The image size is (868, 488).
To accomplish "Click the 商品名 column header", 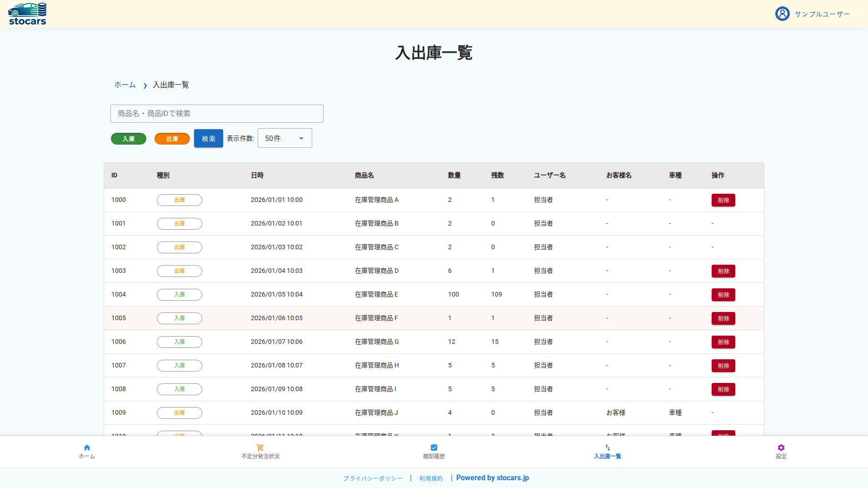I will (364, 176).
